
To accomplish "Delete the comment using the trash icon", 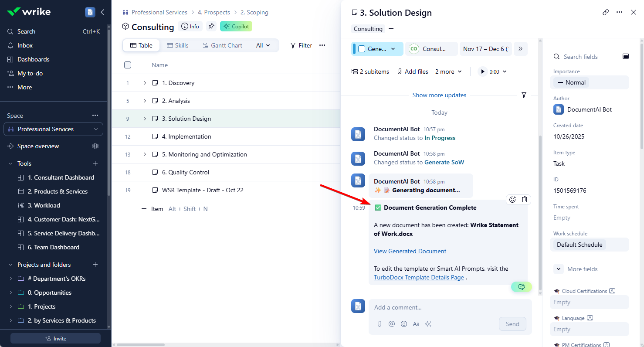I will click(x=525, y=199).
